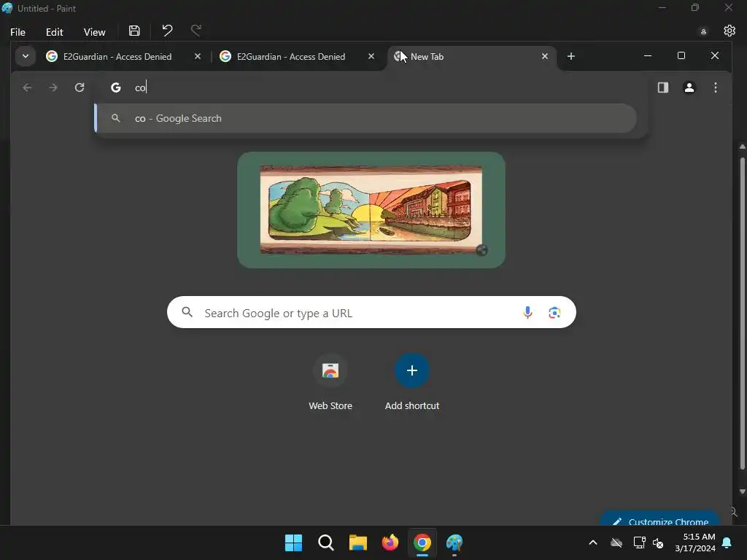Screen dimensions: 747x560
Task: Click the Add shortcut button
Action: [x=412, y=382]
